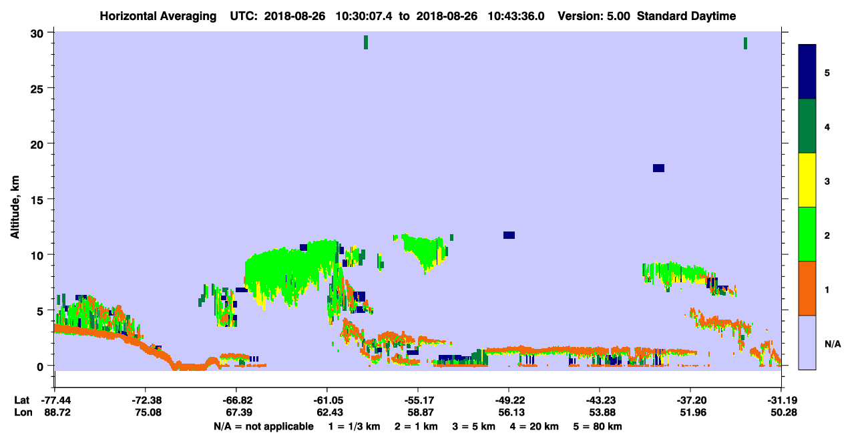Click the bright green level 2 colorbar segment
Screen dimensions: 868x445
tap(807, 234)
